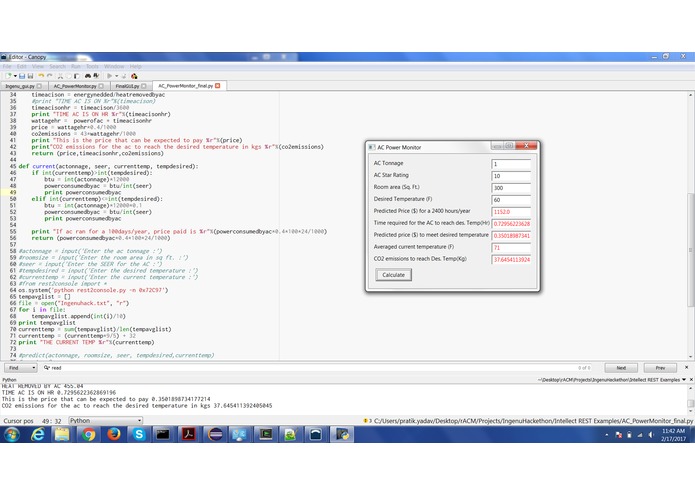Click the Find binoculars icon
This screenshot has width=695, height=494.
88,76
